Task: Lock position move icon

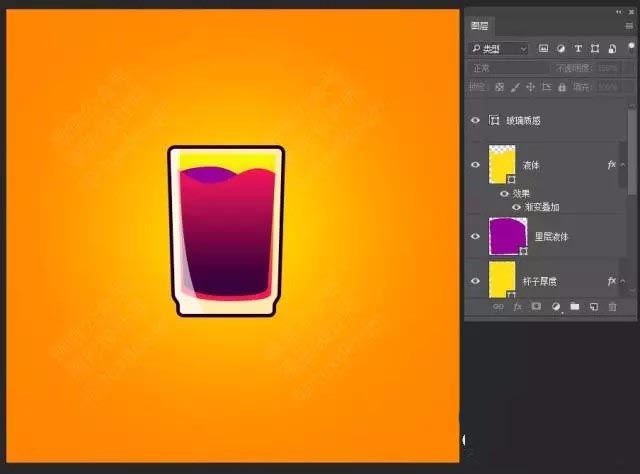Action: (530, 87)
